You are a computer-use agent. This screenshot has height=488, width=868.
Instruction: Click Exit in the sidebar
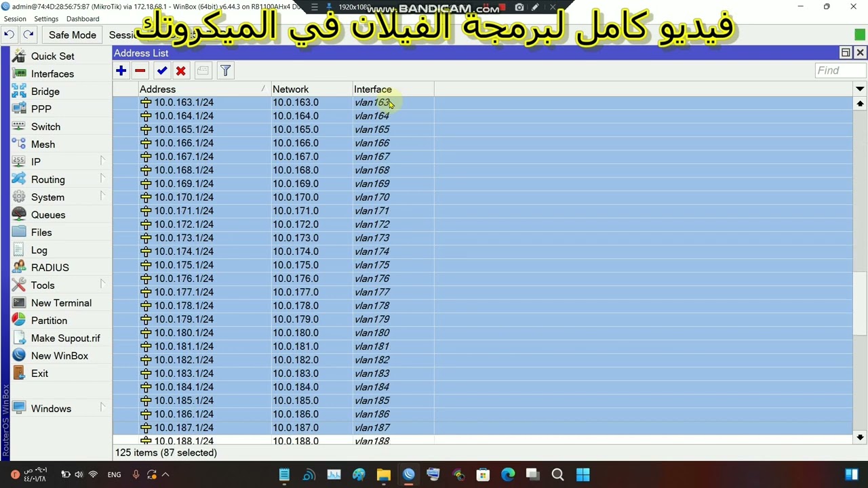(x=39, y=373)
